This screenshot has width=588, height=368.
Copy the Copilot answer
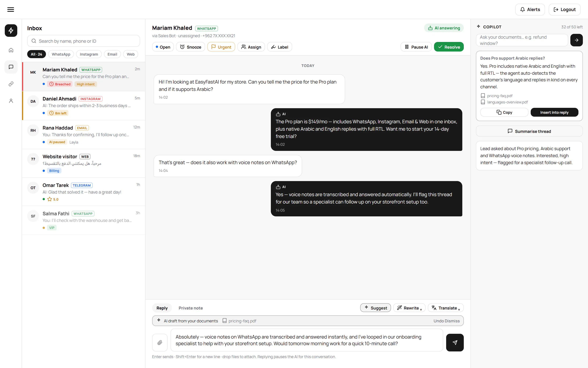[504, 112]
